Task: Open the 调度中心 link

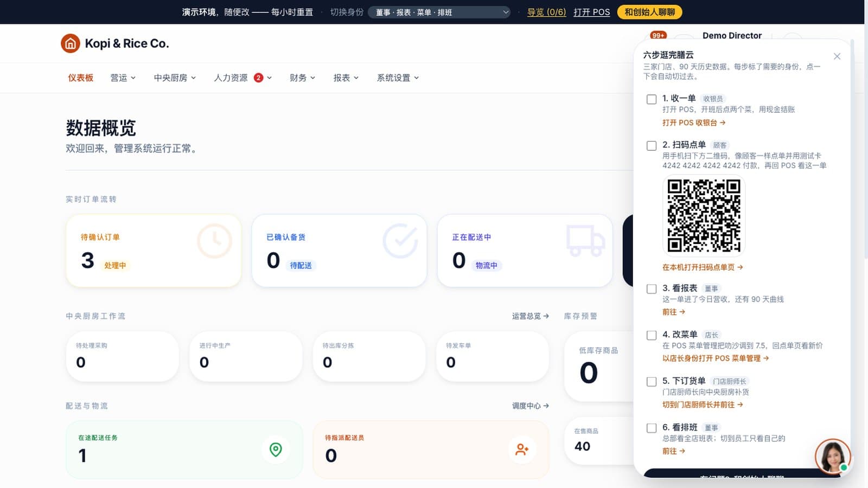Action: [530, 406]
